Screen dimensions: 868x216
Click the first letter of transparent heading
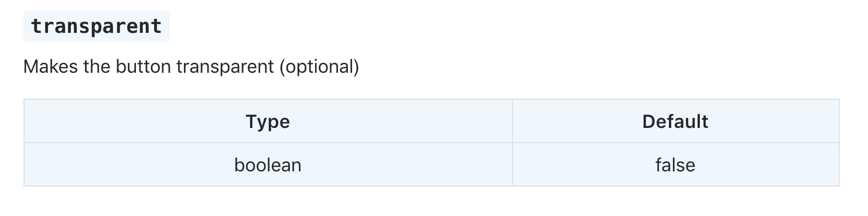pos(36,27)
